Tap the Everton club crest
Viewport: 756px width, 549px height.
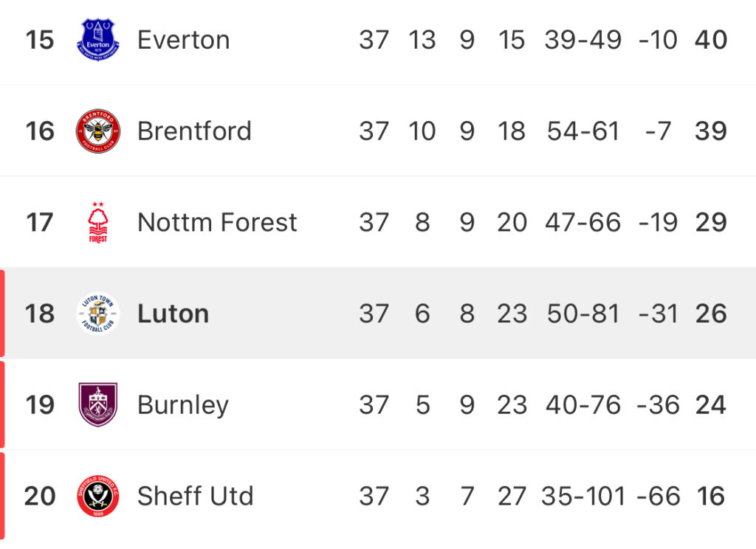(98, 40)
